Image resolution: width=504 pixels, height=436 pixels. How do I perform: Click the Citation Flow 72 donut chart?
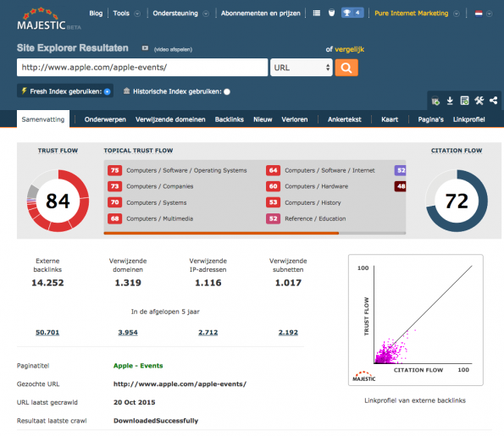457,201
